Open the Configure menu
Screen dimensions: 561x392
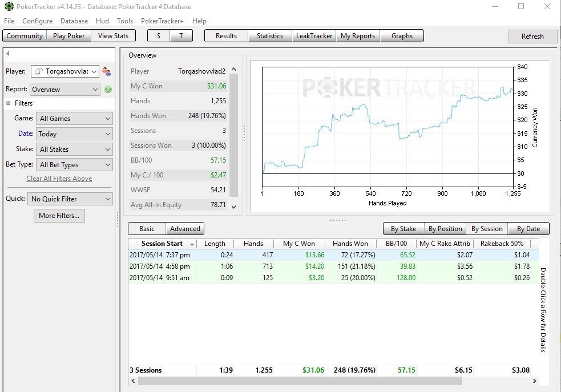(x=37, y=21)
